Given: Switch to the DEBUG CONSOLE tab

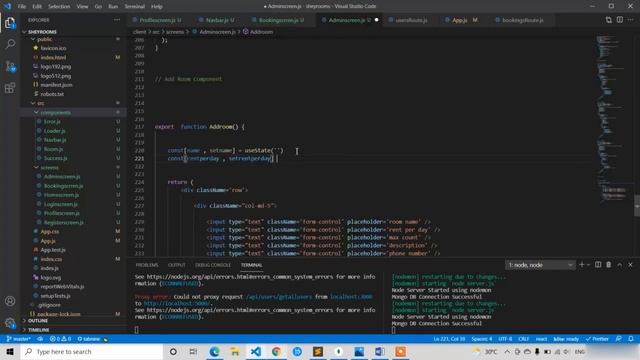Looking at the screenshot, I should (x=213, y=265).
